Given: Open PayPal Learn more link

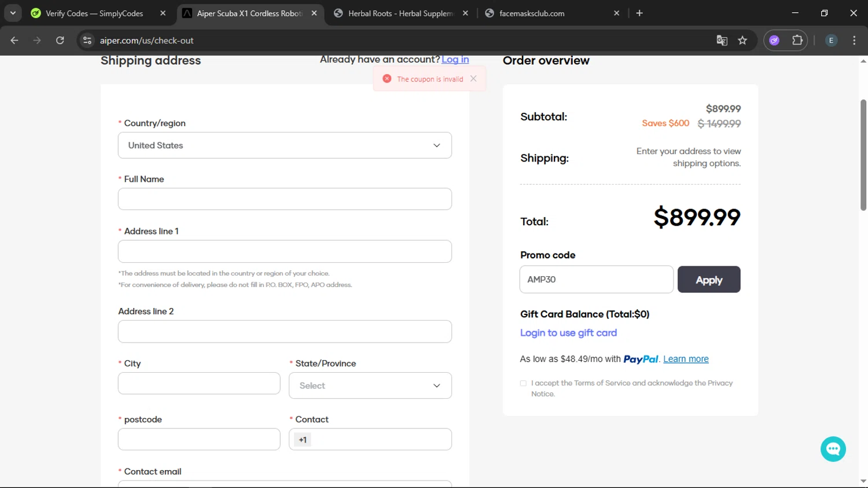Looking at the screenshot, I should point(686,359).
